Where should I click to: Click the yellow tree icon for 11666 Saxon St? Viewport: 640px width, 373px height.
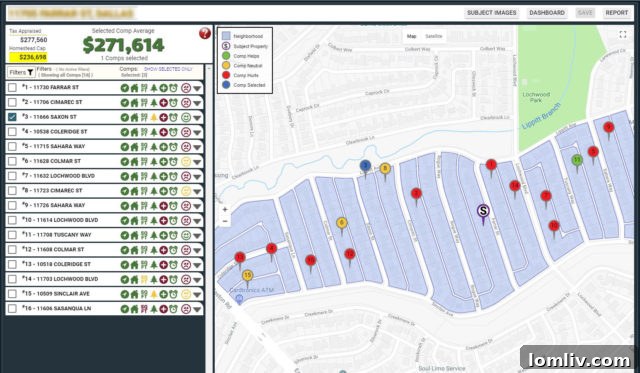[x=154, y=117]
